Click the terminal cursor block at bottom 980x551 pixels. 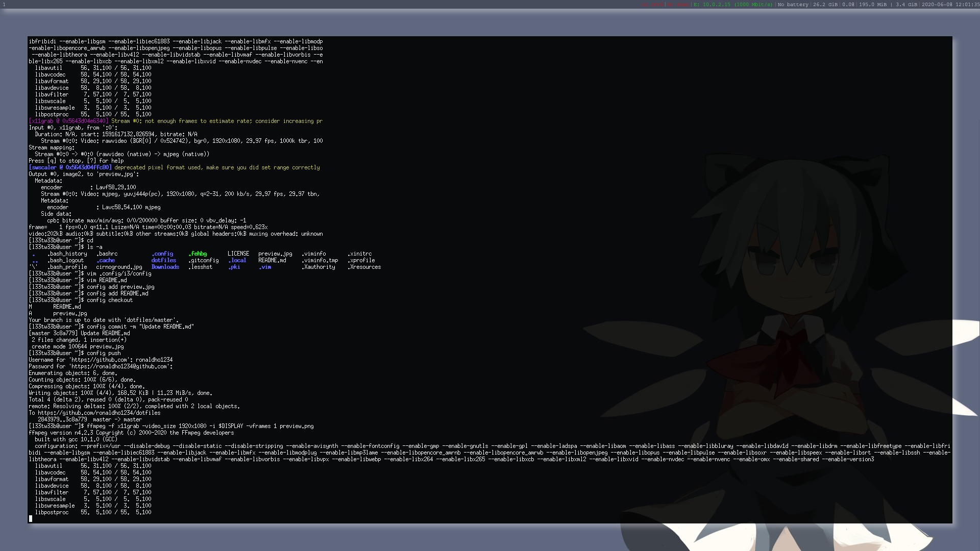(31, 518)
